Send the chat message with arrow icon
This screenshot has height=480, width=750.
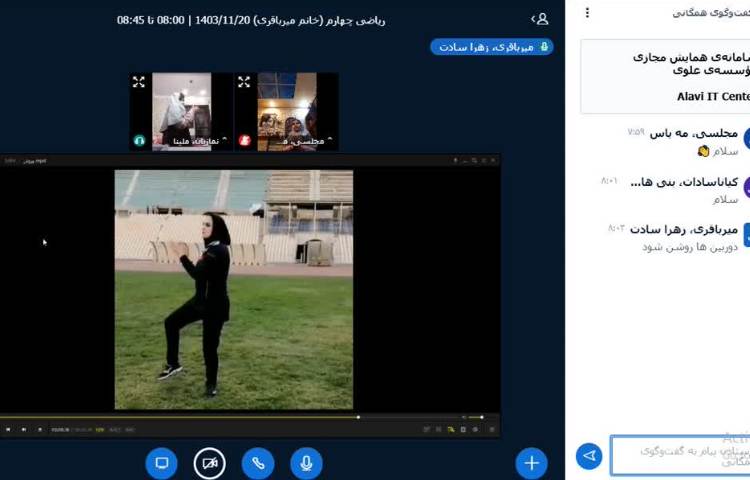[x=589, y=456]
